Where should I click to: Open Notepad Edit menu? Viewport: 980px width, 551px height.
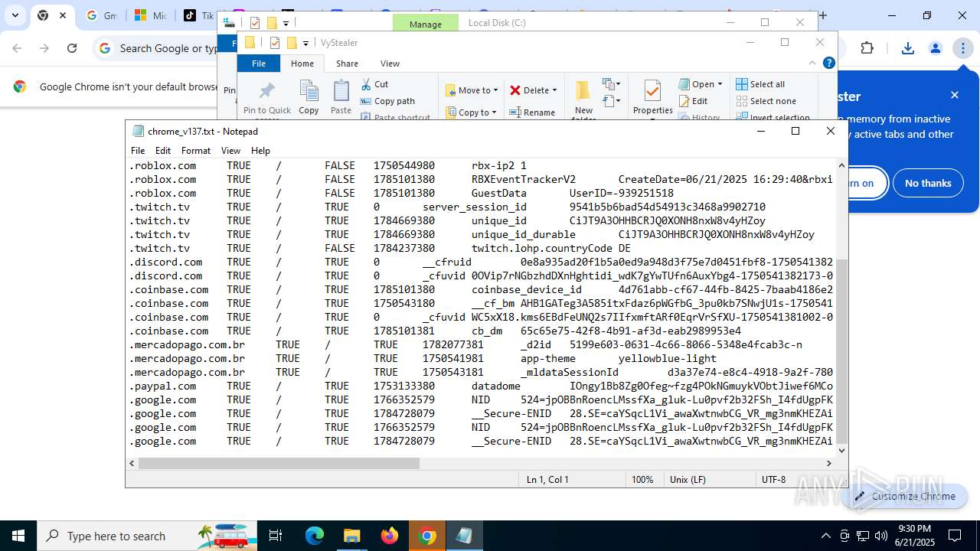click(x=163, y=151)
